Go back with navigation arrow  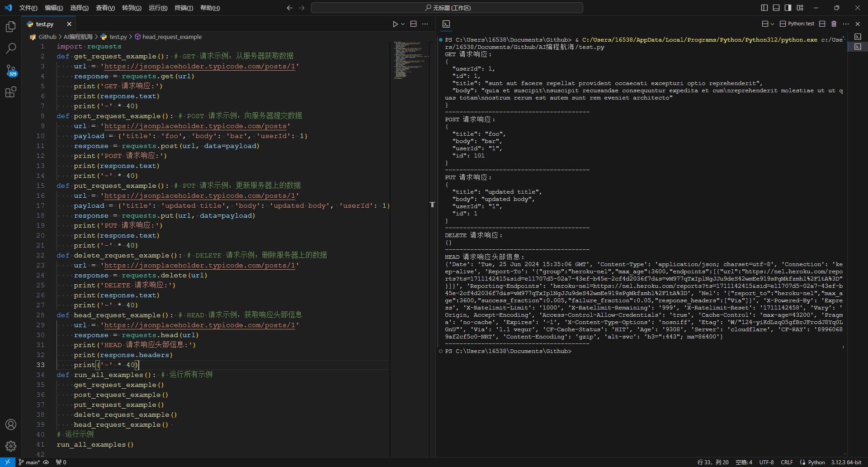(x=290, y=8)
